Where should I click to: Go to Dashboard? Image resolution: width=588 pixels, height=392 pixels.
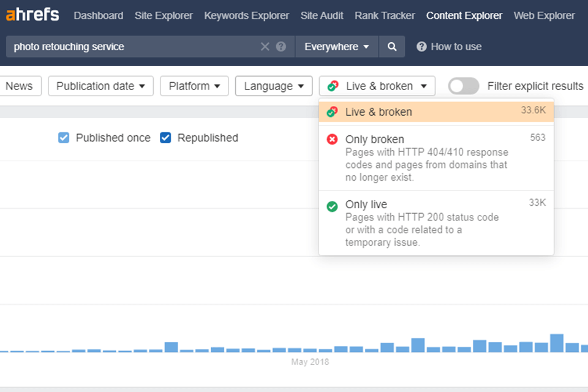tap(98, 15)
